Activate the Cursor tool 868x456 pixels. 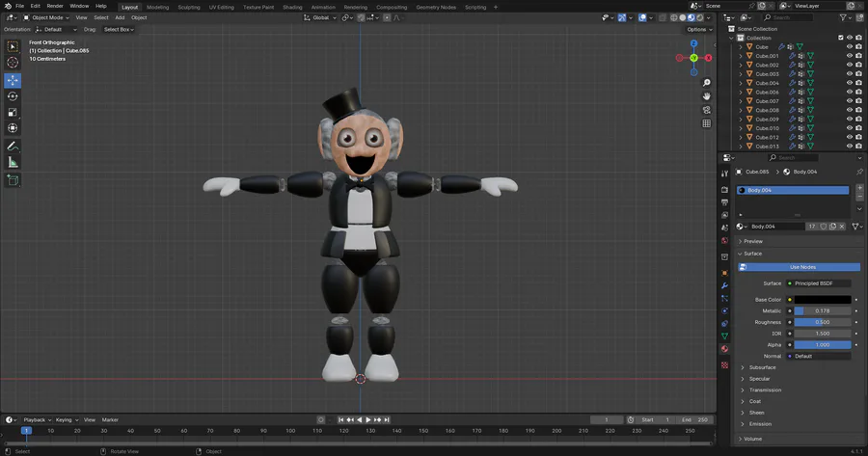pos(13,63)
